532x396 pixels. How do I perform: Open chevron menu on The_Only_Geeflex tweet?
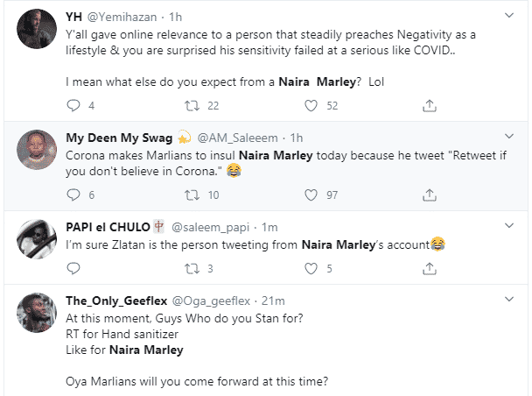coord(510,301)
